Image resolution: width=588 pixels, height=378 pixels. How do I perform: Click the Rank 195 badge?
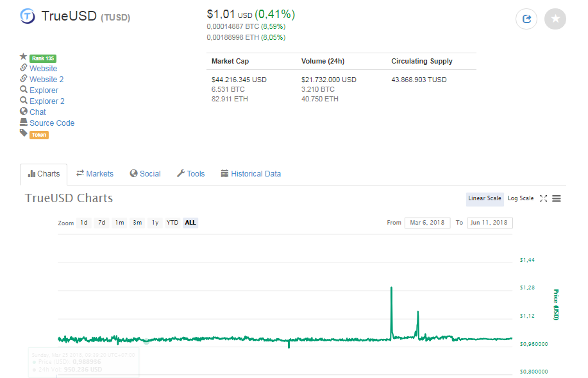43,58
